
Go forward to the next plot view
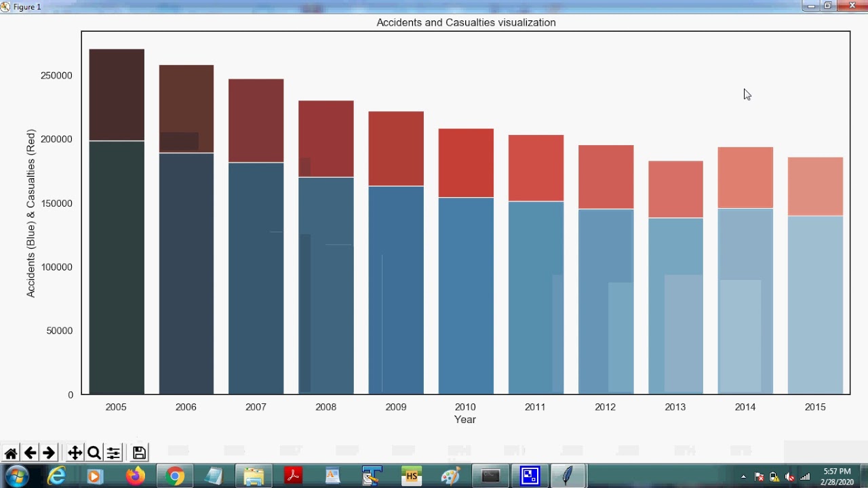pyautogui.click(x=49, y=453)
